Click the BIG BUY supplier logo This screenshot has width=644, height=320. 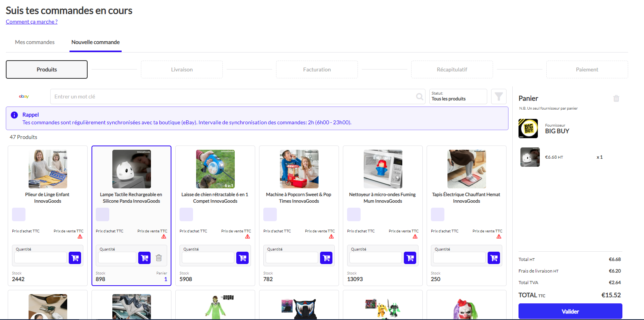[x=528, y=129]
